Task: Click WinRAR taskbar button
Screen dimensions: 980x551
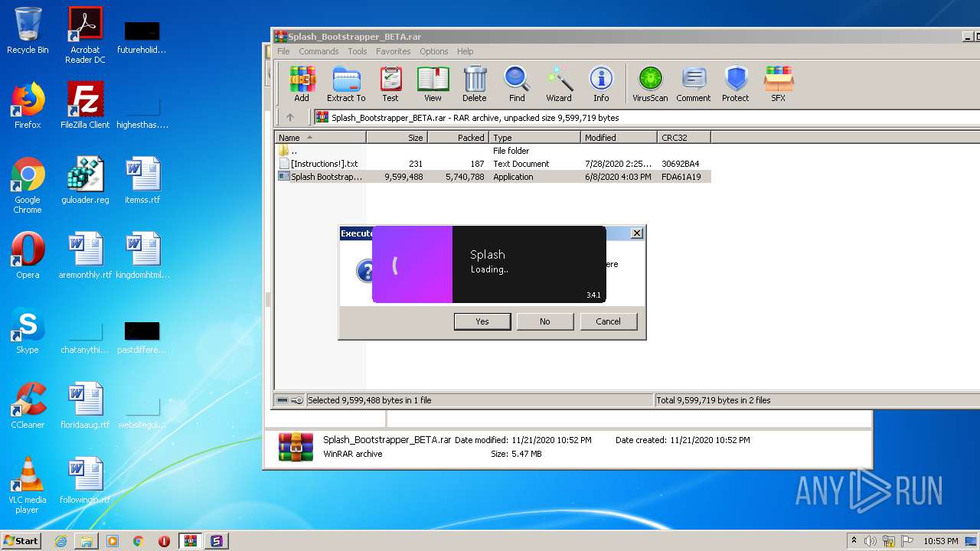Action: coord(191,541)
